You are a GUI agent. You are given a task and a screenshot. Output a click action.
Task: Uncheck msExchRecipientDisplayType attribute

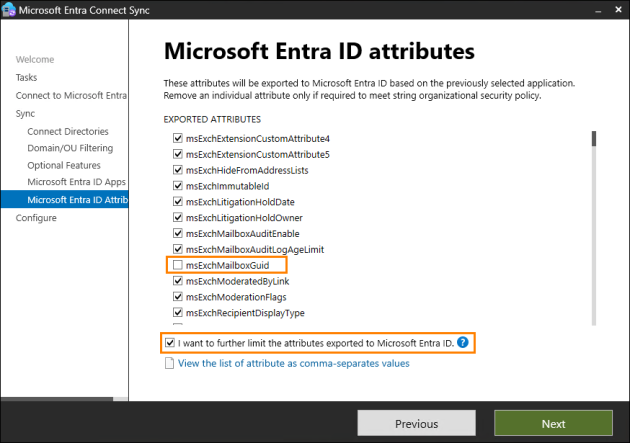178,313
